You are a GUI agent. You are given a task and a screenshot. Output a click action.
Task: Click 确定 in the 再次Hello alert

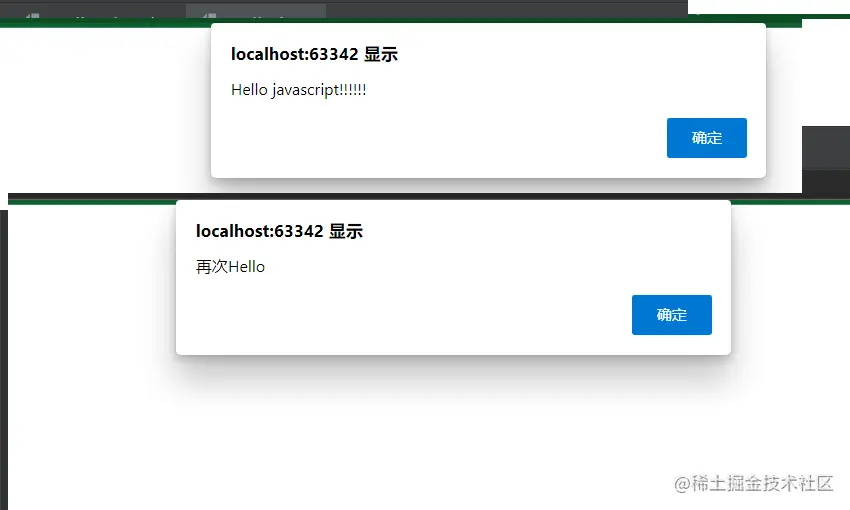pos(672,315)
